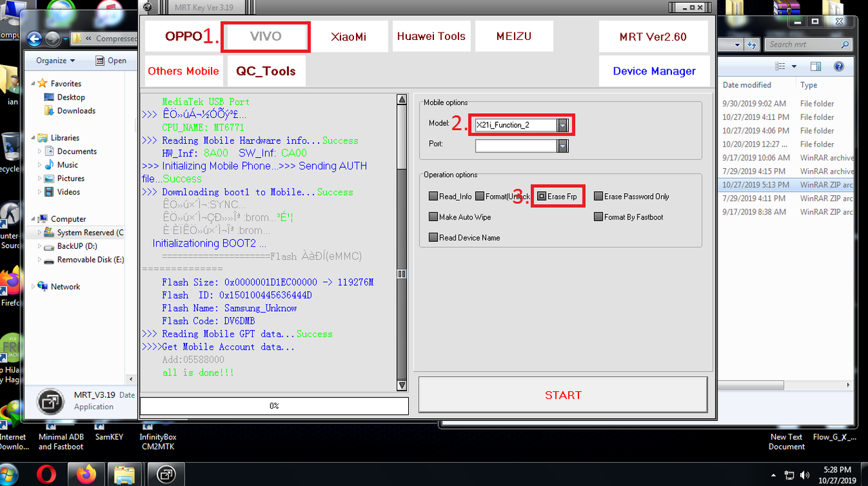Open the Port dropdown arrow
This screenshot has height=486, width=868.
563,146
